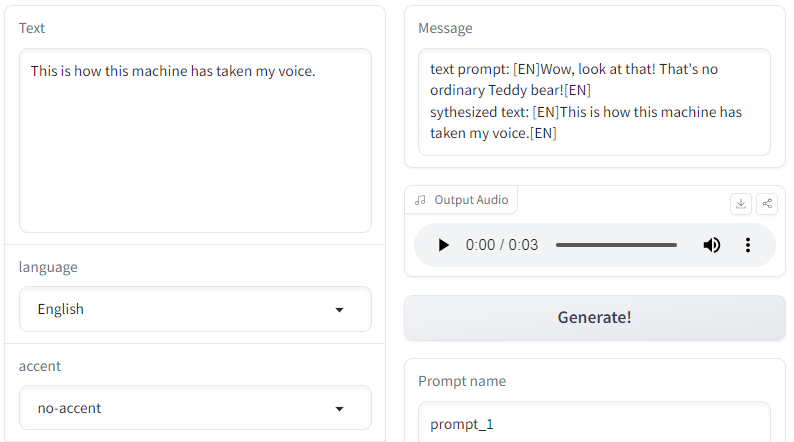Share the output audio
This screenshot has height=442, width=794.
[x=767, y=204]
